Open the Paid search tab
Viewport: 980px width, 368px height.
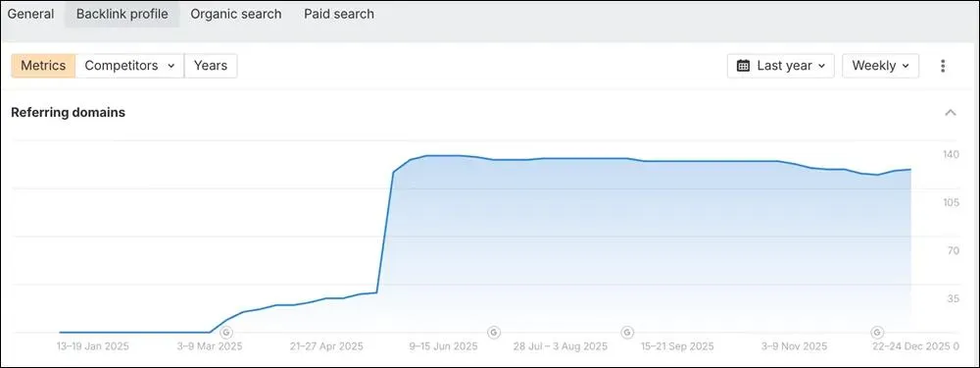pyautogui.click(x=339, y=14)
